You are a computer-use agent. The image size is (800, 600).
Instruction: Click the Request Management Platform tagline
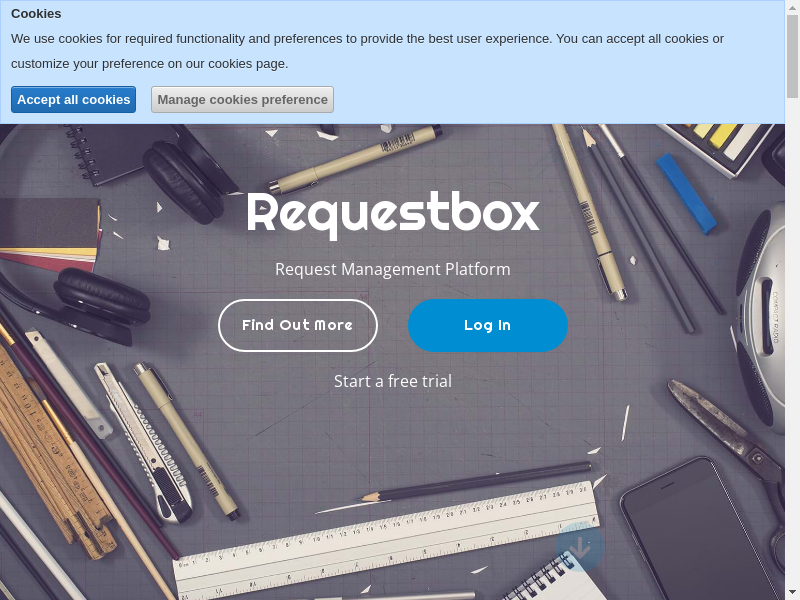(392, 269)
